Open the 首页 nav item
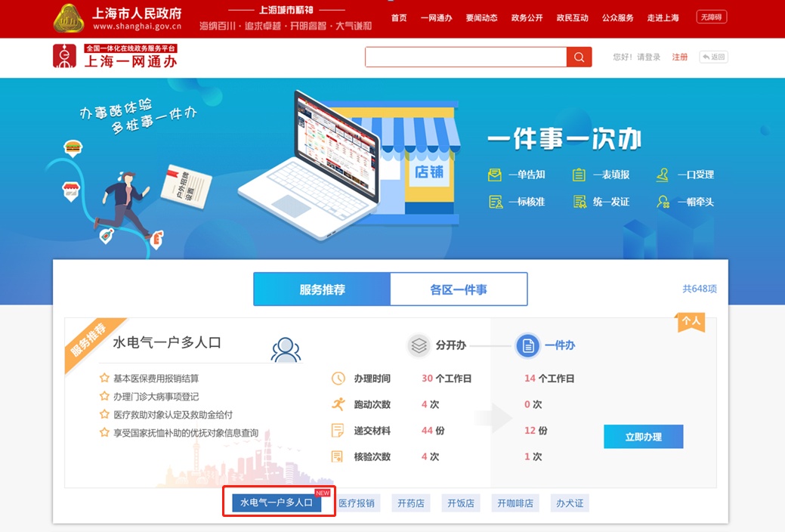This screenshot has width=785, height=532. click(399, 18)
